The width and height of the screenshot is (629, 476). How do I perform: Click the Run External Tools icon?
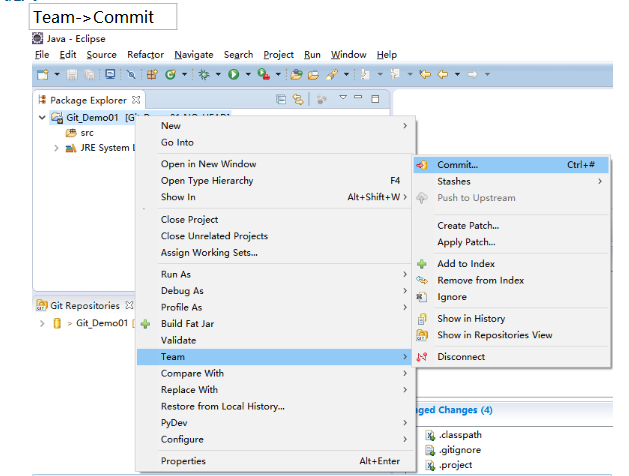point(264,75)
